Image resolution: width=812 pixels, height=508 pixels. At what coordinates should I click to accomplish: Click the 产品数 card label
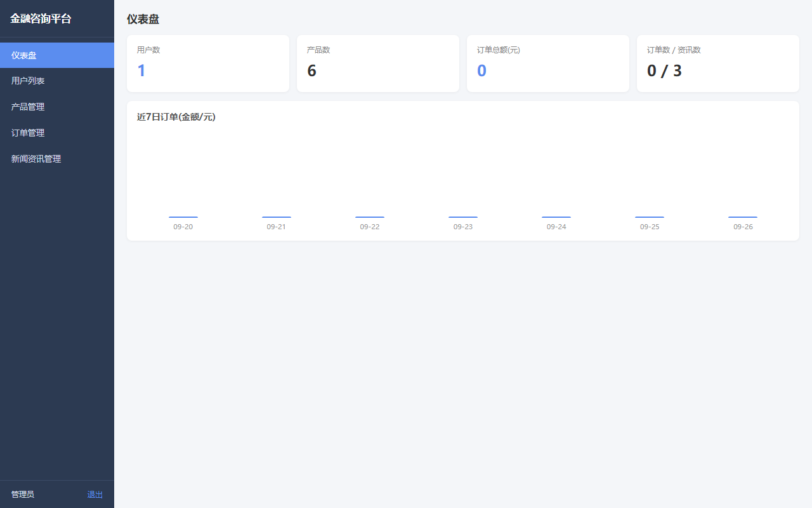coord(318,50)
